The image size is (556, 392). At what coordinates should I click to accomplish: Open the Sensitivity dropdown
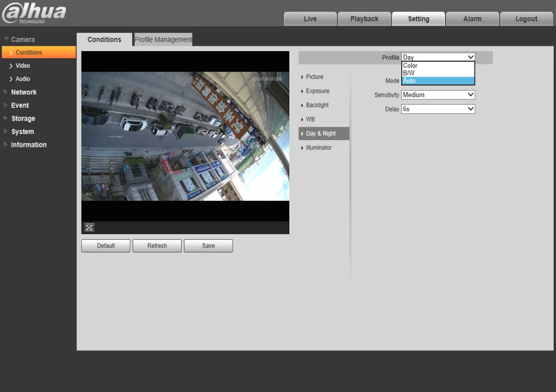[438, 95]
